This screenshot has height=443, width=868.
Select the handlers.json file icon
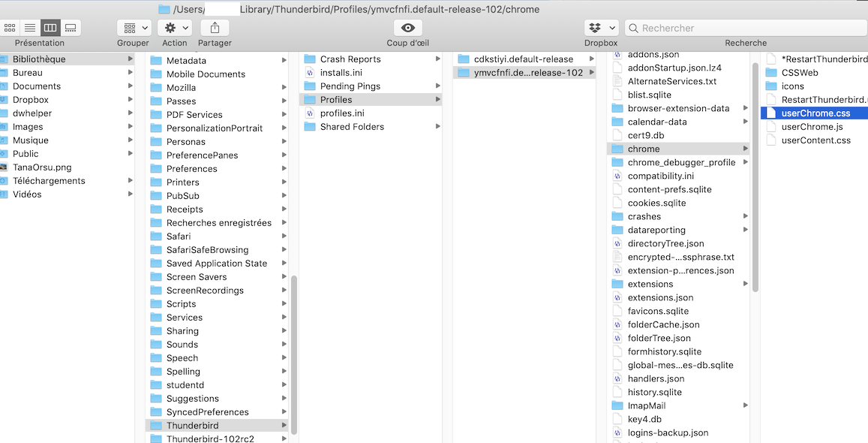point(617,378)
